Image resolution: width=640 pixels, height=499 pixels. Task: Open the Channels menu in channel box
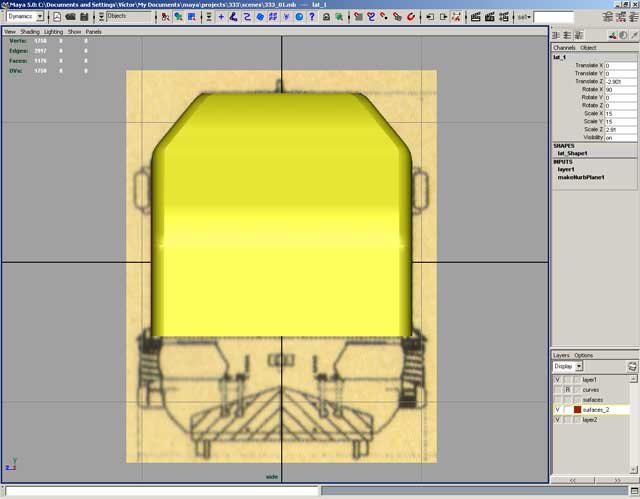pos(564,47)
